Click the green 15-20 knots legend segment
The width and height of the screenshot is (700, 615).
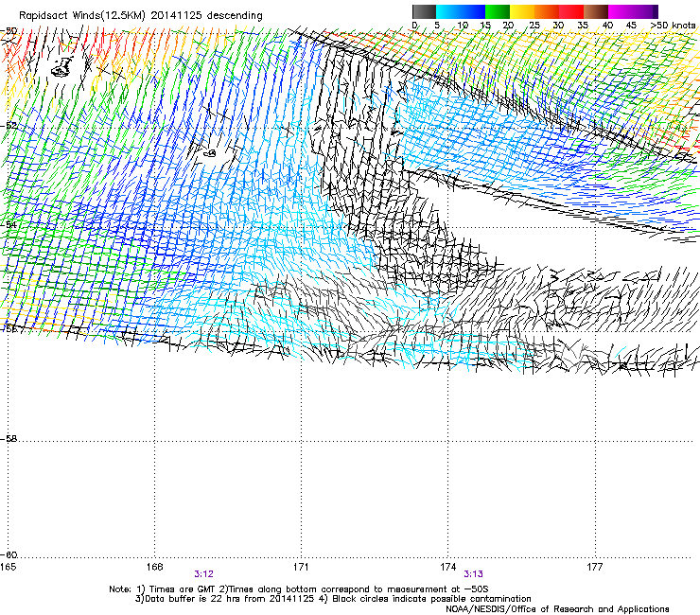(498, 11)
